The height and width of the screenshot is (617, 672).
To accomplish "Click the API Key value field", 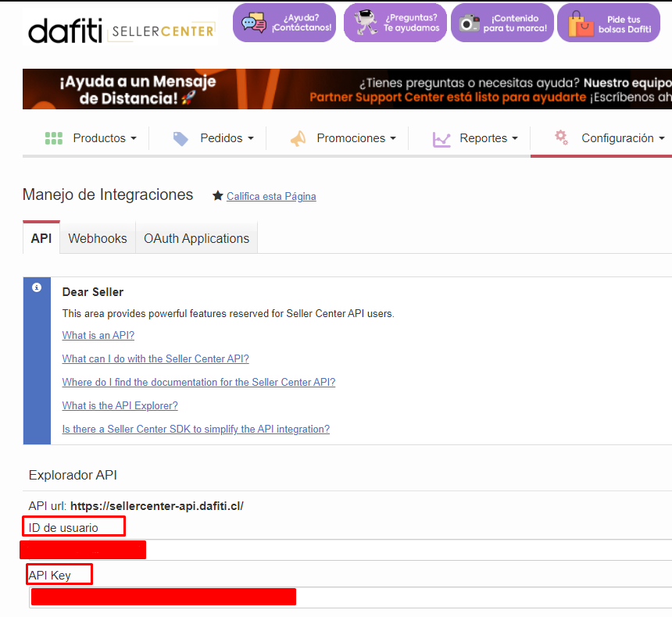I will (x=351, y=597).
